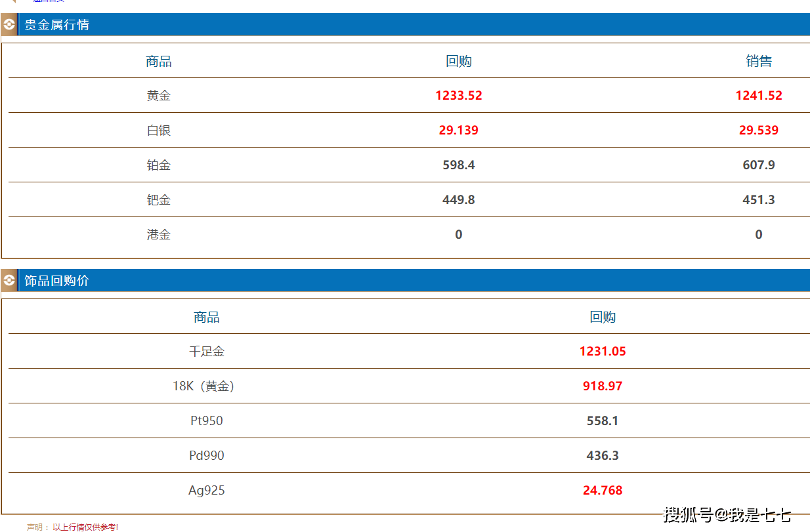The image size is (810, 532).
Task: Click gold buyback price 1233.52
Action: tap(458, 96)
